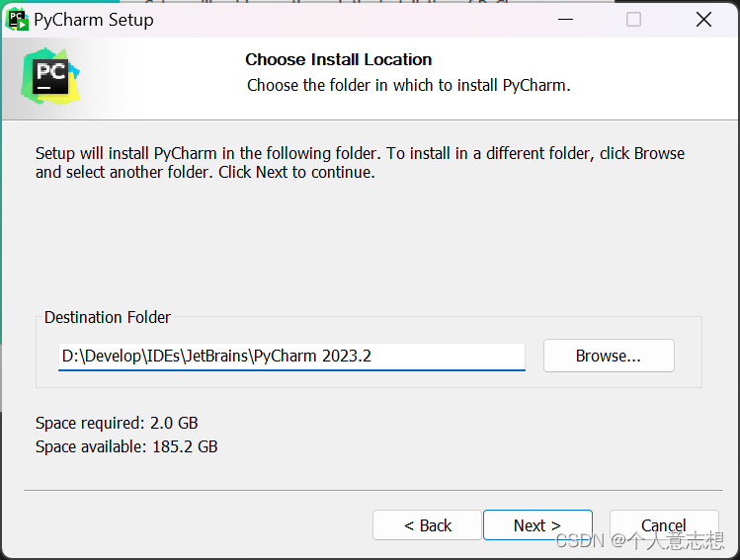740x560 pixels.
Task: Minimize the PyCharm Setup window
Action: (565, 20)
